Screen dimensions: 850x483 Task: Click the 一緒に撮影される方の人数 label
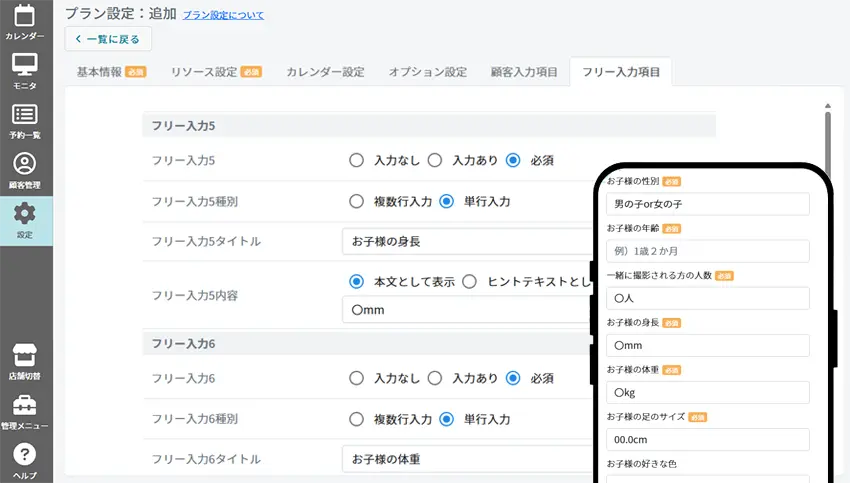[659, 275]
